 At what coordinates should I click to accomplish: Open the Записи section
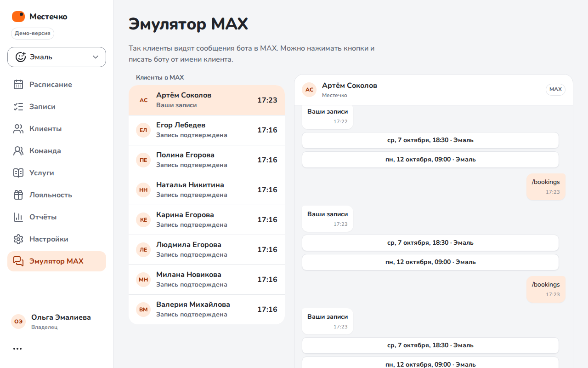[x=57, y=107]
